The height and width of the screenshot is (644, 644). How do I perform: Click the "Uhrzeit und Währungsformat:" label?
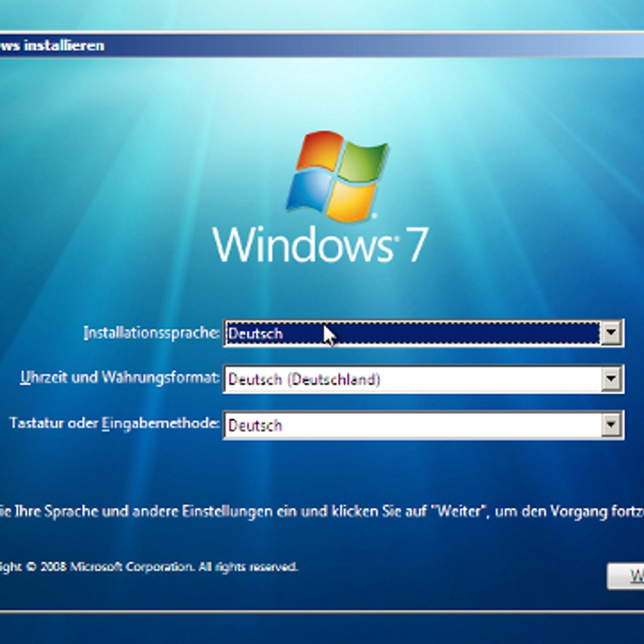(120, 378)
